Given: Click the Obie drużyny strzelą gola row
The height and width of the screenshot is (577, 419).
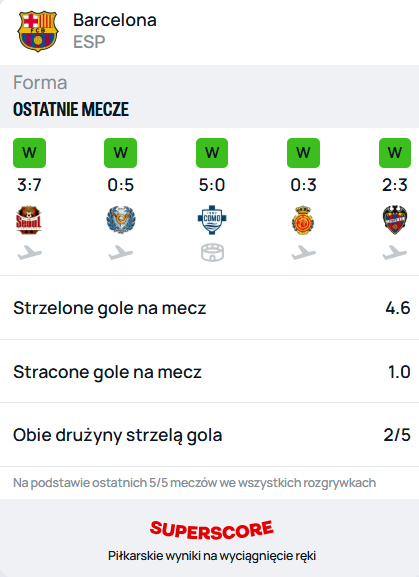Looking at the screenshot, I should point(209,435).
